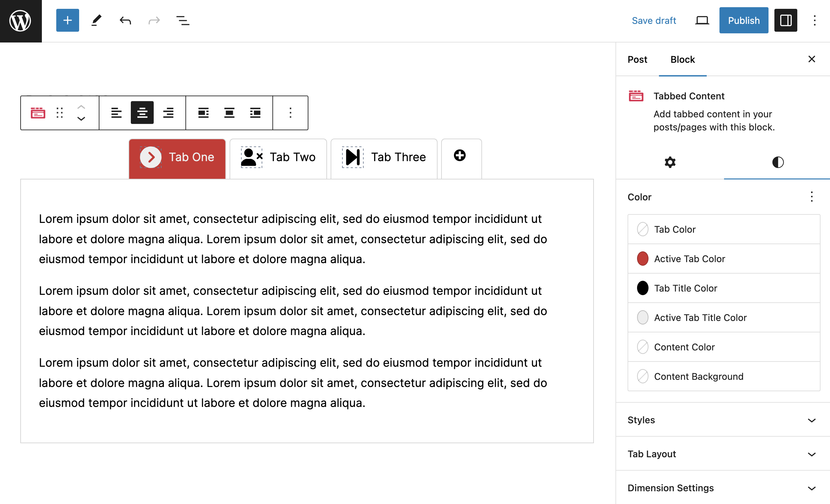830x504 pixels.
Task: Open the Post sidebar tab
Action: click(x=637, y=59)
